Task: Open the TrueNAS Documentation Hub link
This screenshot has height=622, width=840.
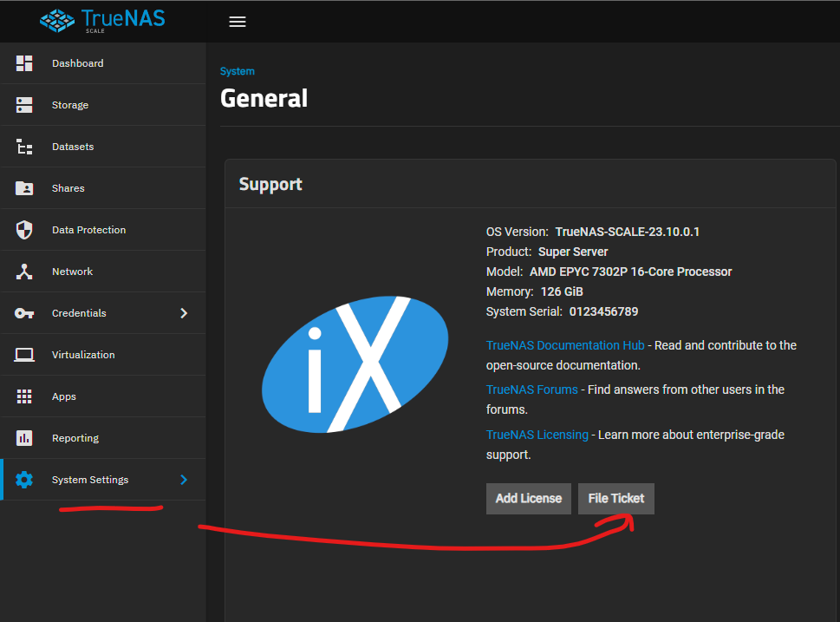Action: (565, 345)
